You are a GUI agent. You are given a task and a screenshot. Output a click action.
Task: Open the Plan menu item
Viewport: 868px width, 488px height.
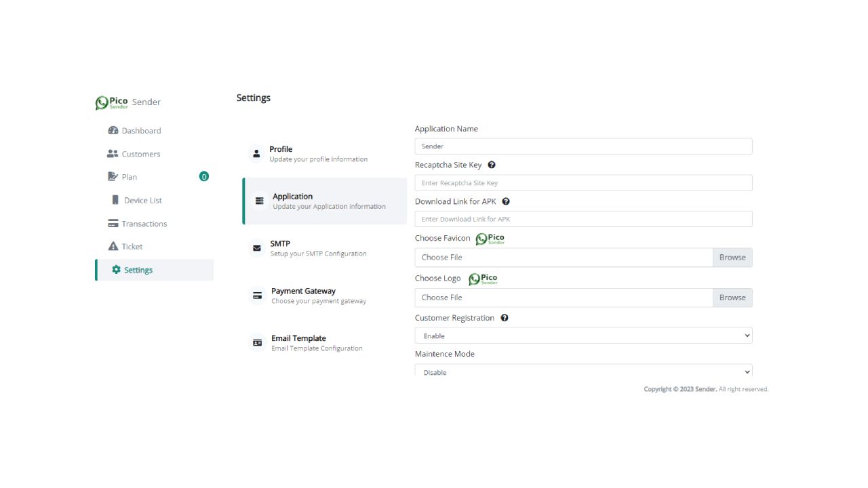130,177
